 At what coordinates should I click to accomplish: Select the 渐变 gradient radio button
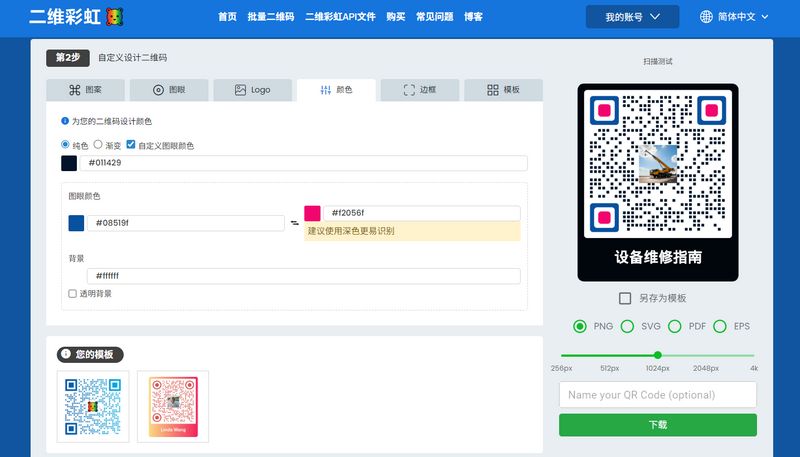(98, 145)
